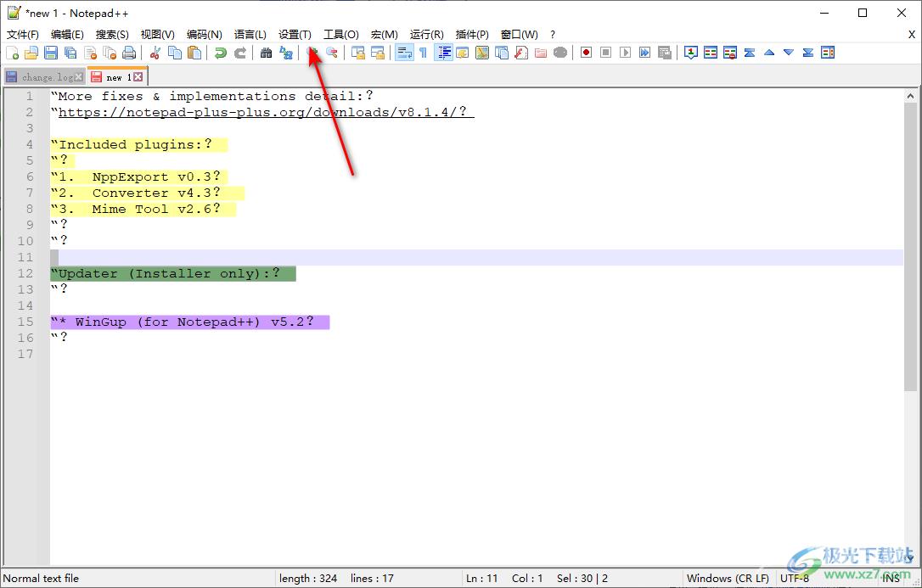Jump to the first difference icon

750,53
